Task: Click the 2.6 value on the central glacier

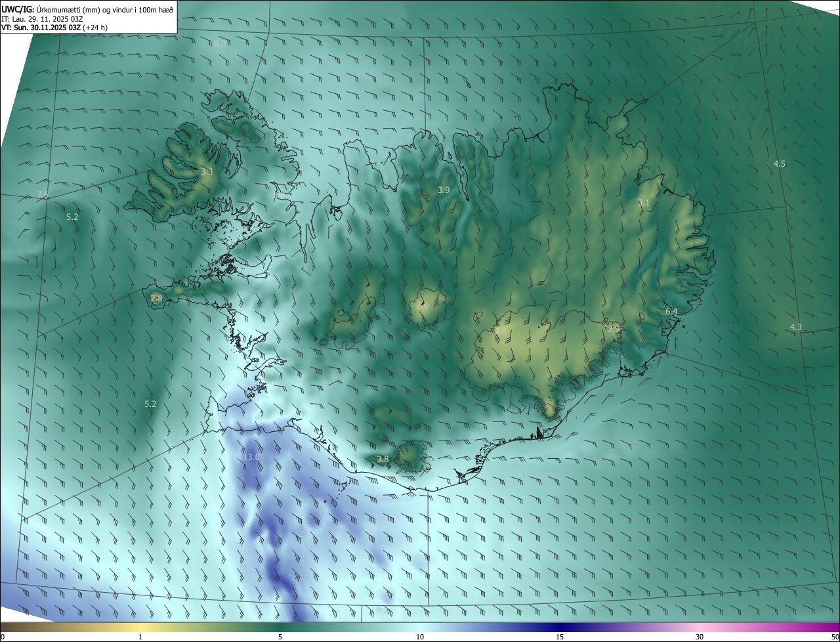Action: [x=423, y=305]
